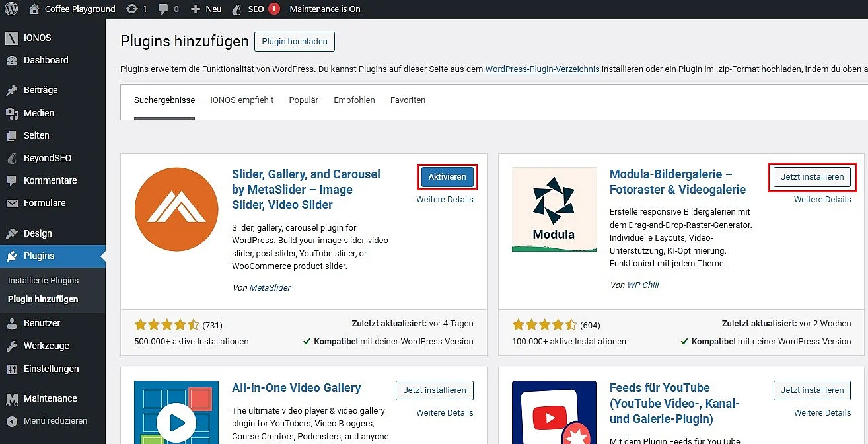Open Weitere Details for Modula
This screenshot has height=444, width=868.
822,199
